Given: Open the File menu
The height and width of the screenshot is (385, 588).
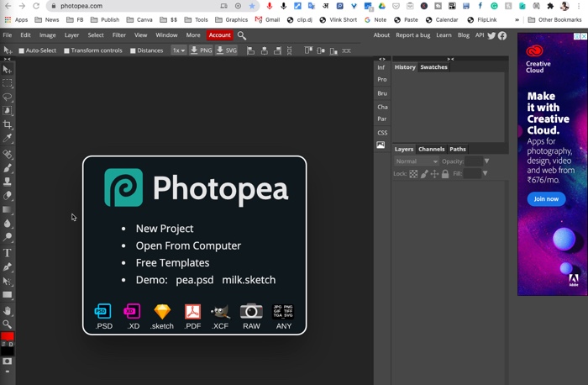Looking at the screenshot, I should tap(7, 35).
